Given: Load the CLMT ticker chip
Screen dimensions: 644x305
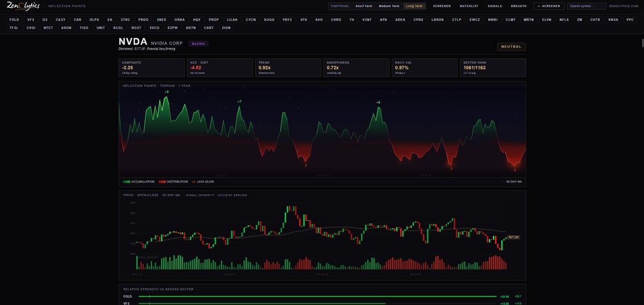Looking at the screenshot, I should tap(510, 20).
